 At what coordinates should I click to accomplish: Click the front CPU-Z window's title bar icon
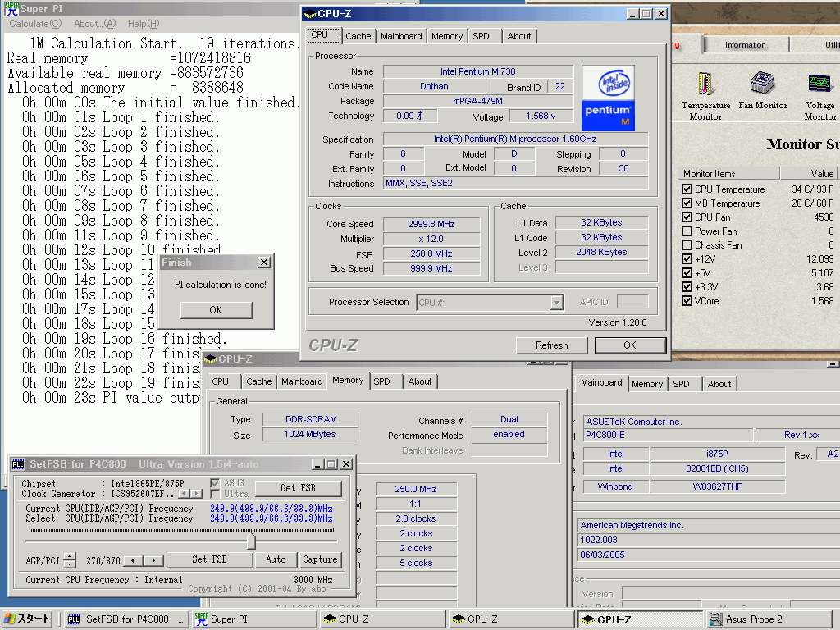pos(310,13)
